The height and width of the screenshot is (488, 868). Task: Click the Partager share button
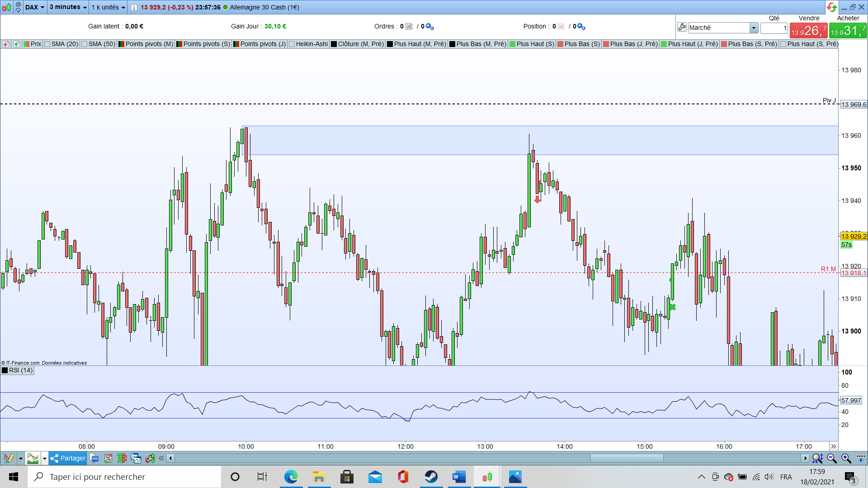tap(68, 458)
